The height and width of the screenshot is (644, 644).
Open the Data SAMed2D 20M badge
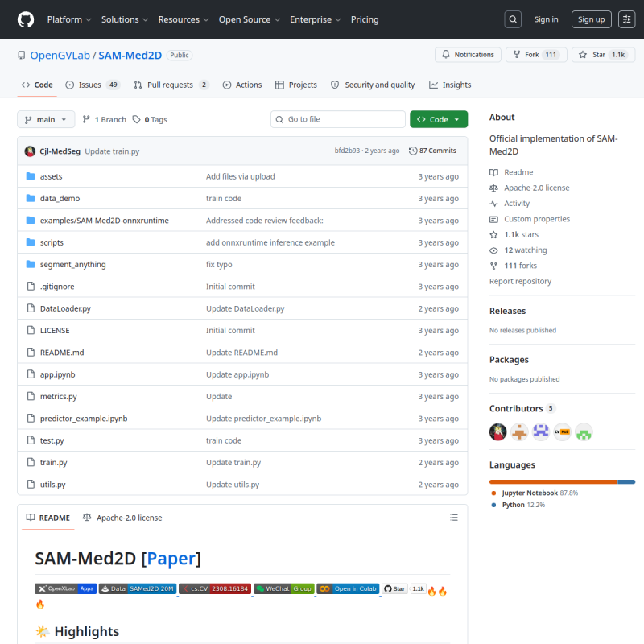[x=138, y=588]
